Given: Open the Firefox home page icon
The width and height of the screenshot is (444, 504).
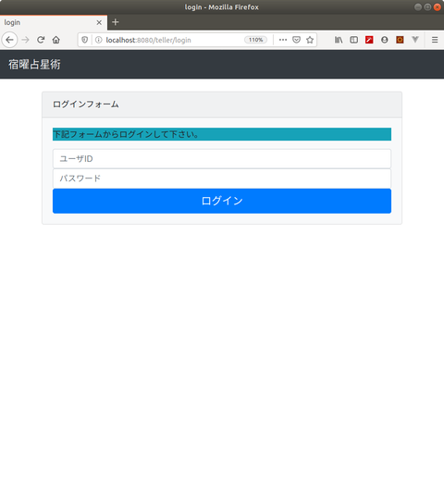Looking at the screenshot, I should [56, 40].
